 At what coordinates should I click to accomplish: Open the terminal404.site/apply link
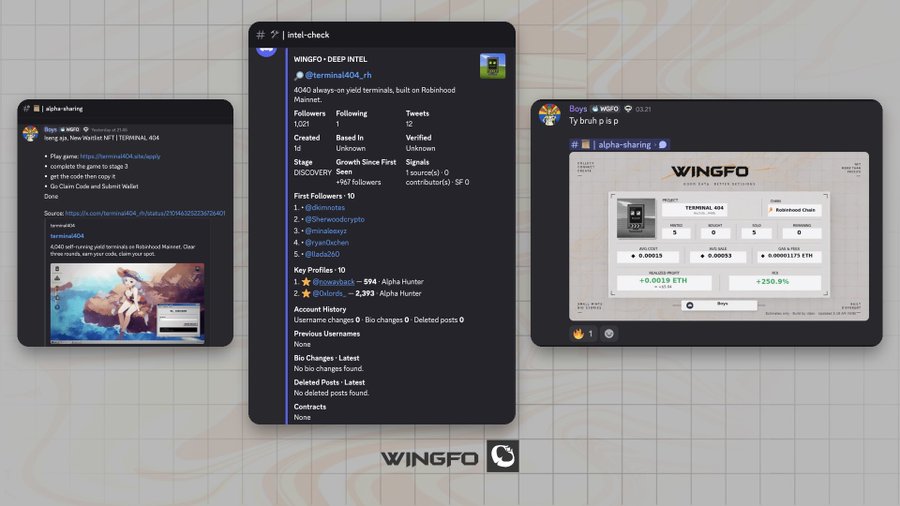(x=120, y=156)
